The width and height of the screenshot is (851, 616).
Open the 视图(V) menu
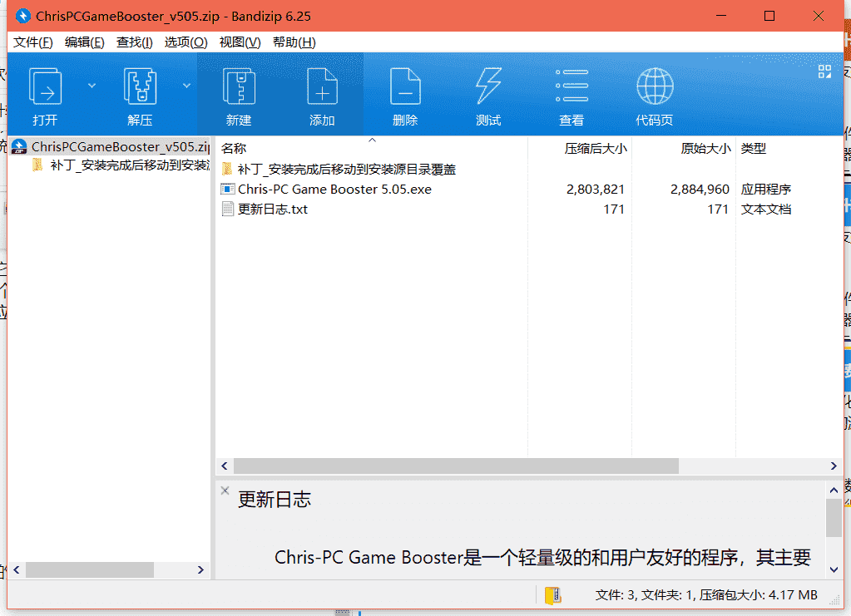point(240,42)
